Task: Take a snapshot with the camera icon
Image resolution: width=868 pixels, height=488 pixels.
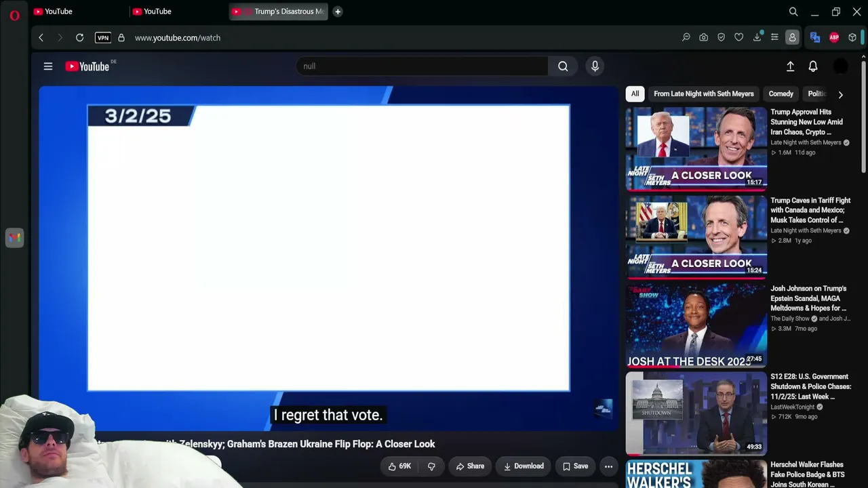Action: 704,38
